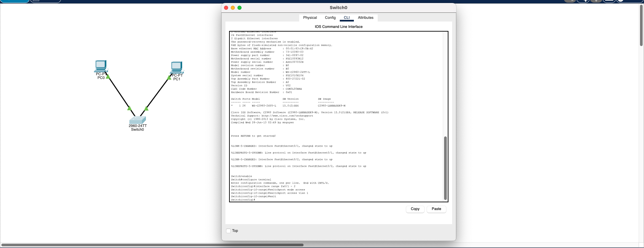Click 'switchport access vlan 1' line
The image size is (644, 248).
click(x=269, y=193)
